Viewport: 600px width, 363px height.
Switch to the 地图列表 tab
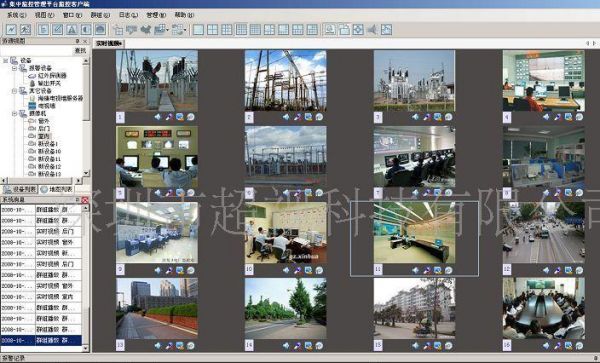57,189
